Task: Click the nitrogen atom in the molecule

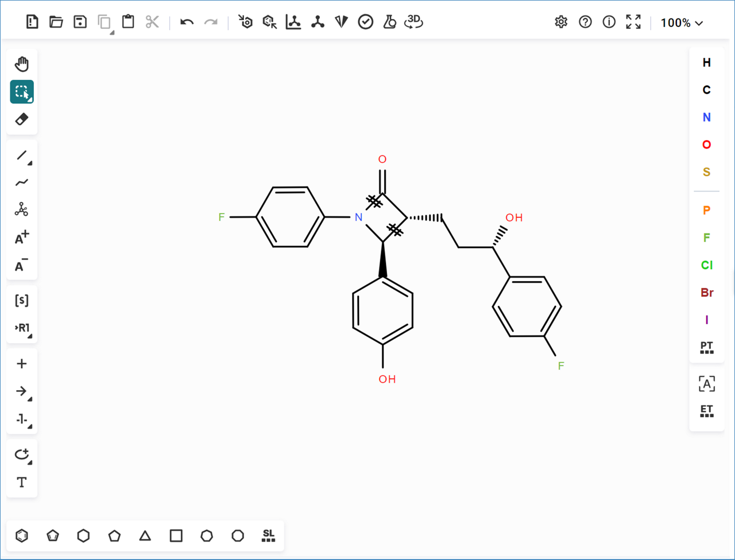Action: (x=358, y=217)
